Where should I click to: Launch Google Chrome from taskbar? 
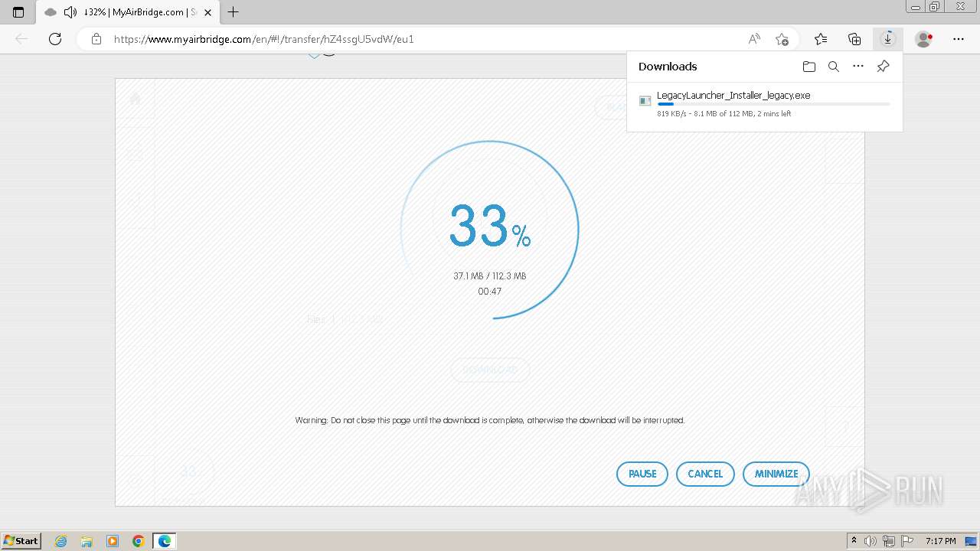coord(139,541)
